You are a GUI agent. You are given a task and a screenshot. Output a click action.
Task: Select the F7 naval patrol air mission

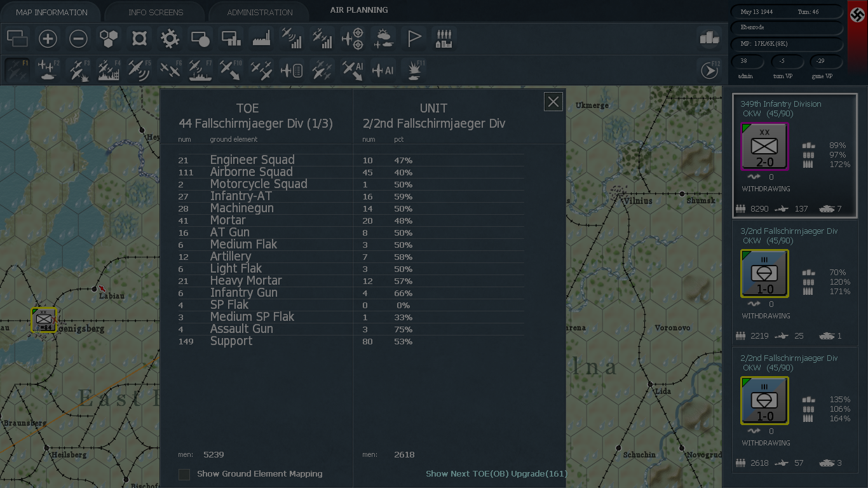point(200,69)
